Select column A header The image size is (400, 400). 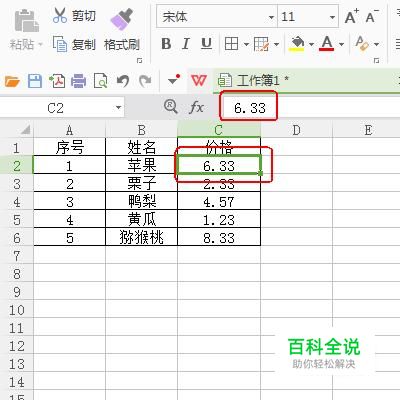click(x=69, y=130)
